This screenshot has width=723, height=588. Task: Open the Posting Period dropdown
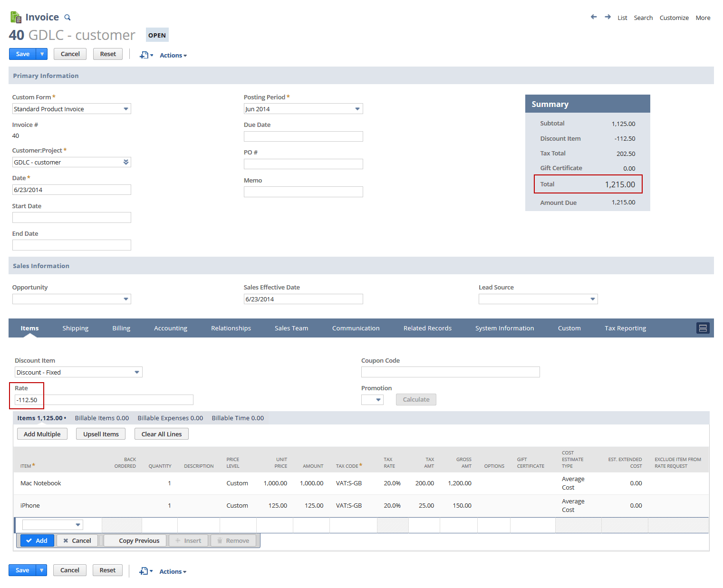(x=357, y=109)
